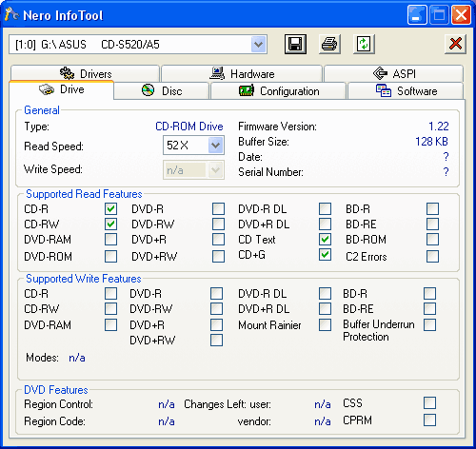The width and height of the screenshot is (476, 449).
Task: Switch to the Hardware tab
Action: pyautogui.click(x=242, y=73)
